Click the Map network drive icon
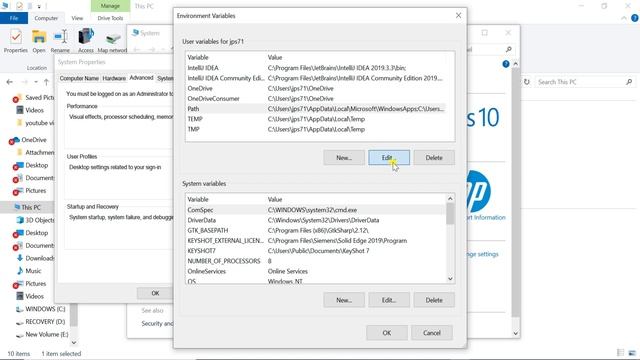Screen dimensions: 640x360 click(112, 41)
